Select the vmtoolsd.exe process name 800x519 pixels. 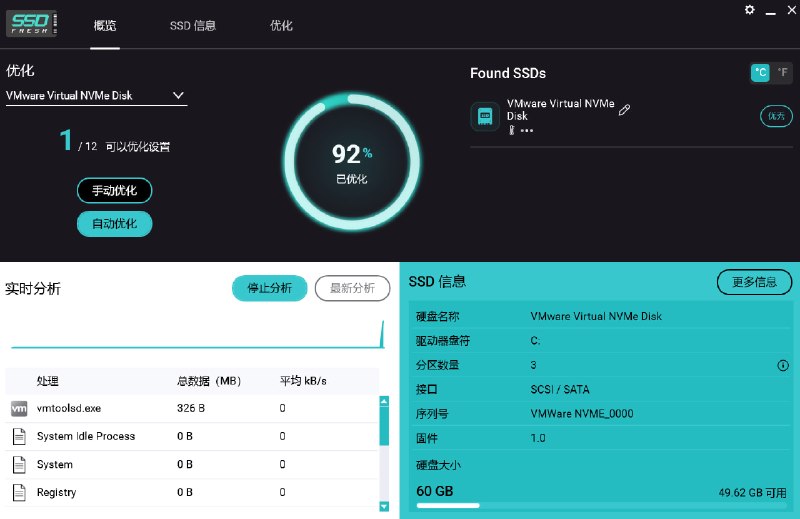(69, 408)
